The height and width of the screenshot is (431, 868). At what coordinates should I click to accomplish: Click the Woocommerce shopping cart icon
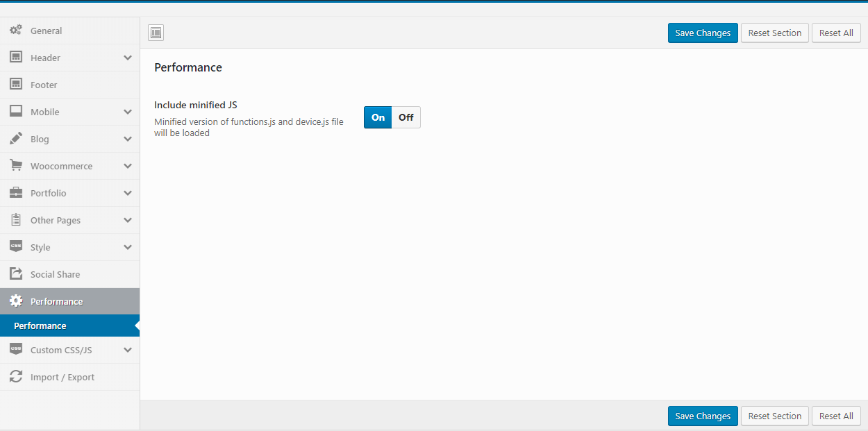click(x=15, y=166)
